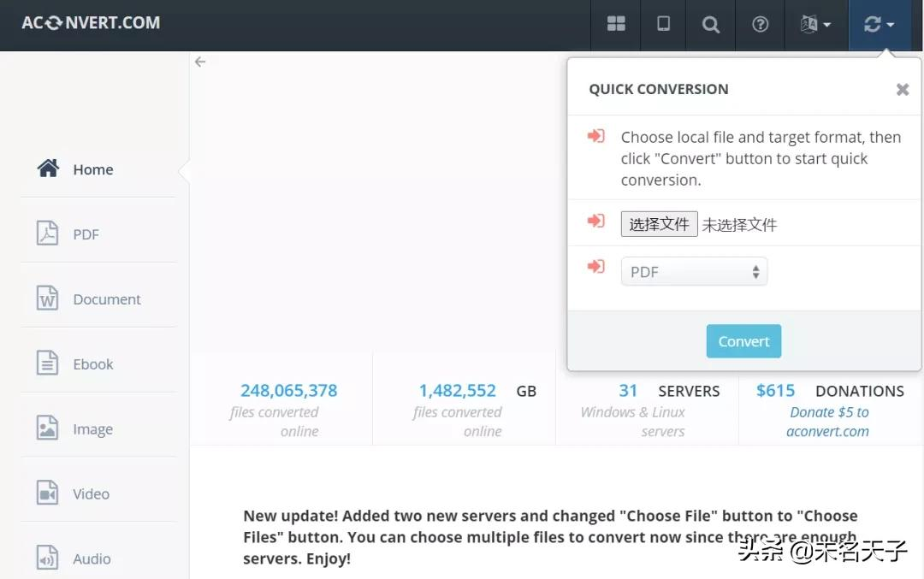
Task: Select the Home menu label
Action: 93,169
